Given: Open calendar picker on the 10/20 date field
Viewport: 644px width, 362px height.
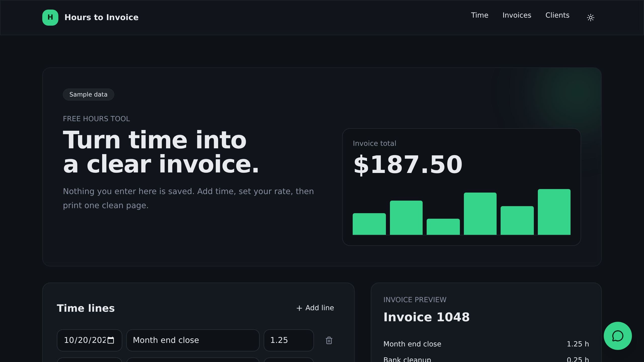Looking at the screenshot, I should 111,340.
